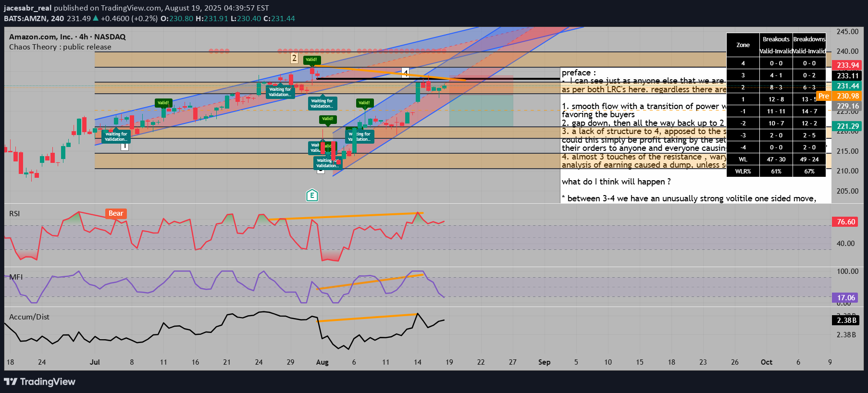
Task: Click the numbered '4' marker box
Action: [x=405, y=73]
